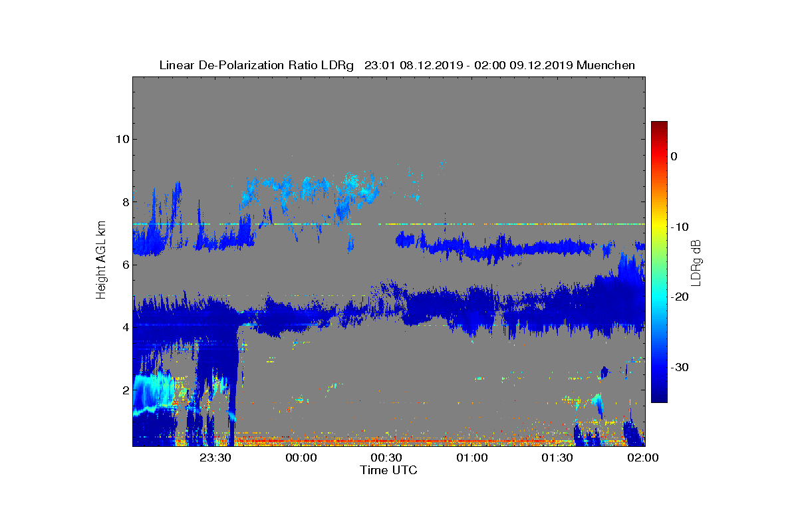Image resolution: width=798 pixels, height=532 pixels.
Task: Click the '01:00' time tick label
Action: tap(471, 458)
